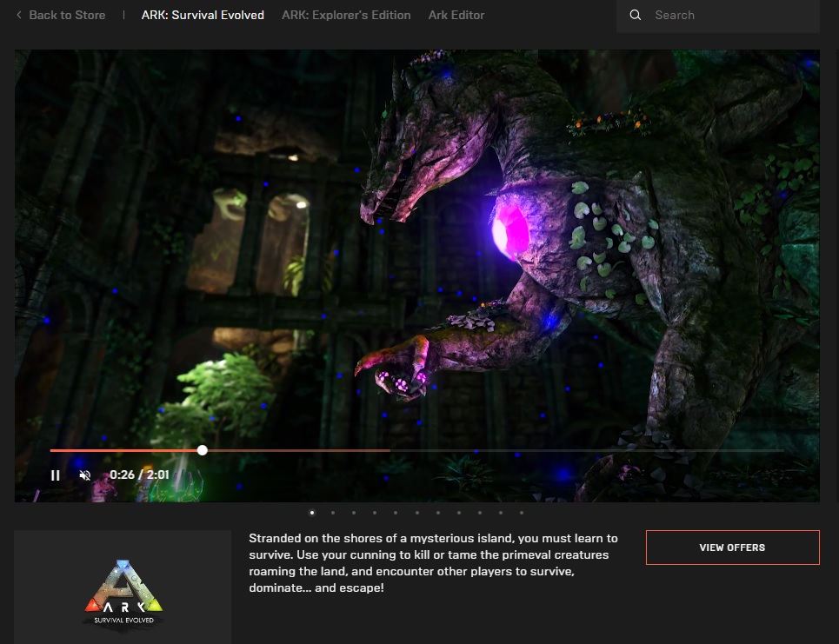Click the VIEW OFFERS button
Screen dimensions: 839x644
(x=733, y=548)
